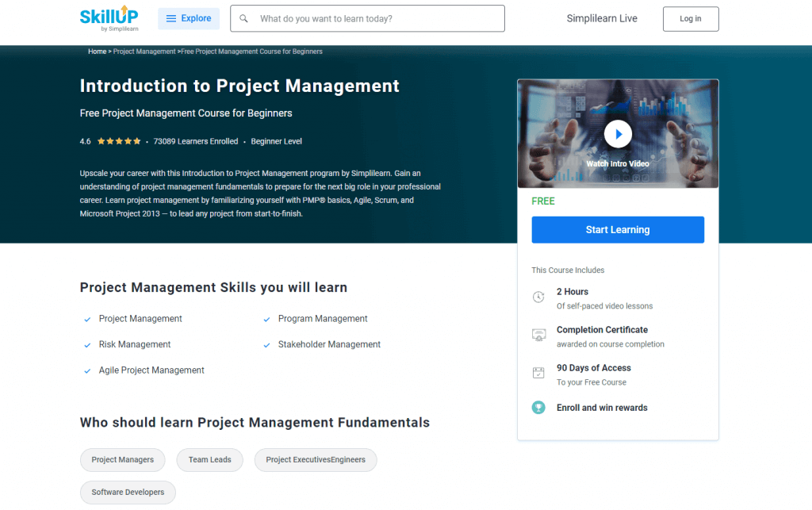Viewport: 812px width, 510px height.
Task: Play the intro video
Action: [x=618, y=134]
